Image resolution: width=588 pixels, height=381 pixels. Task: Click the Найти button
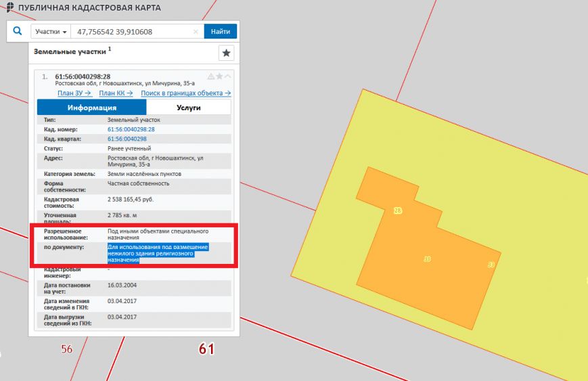click(221, 32)
